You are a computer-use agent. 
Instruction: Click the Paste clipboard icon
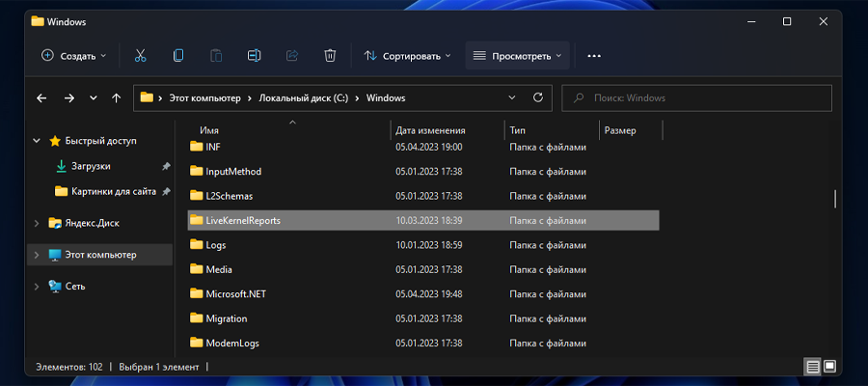coord(216,55)
